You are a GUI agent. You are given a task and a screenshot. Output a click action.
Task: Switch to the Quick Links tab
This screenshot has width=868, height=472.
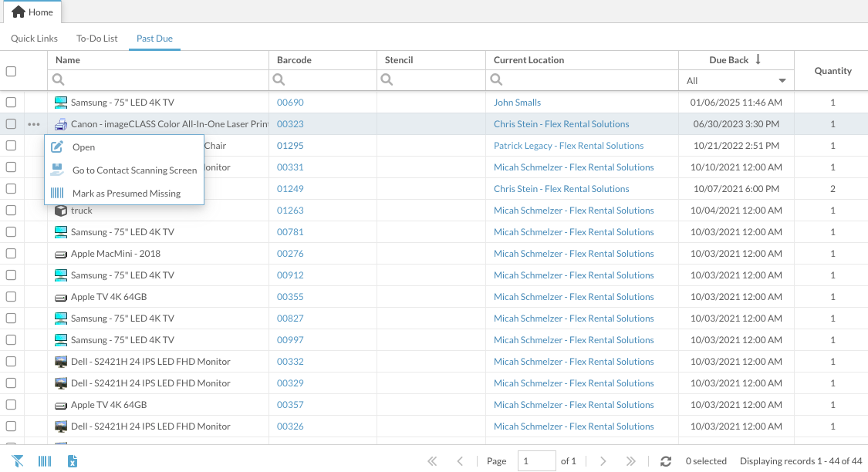[34, 39]
